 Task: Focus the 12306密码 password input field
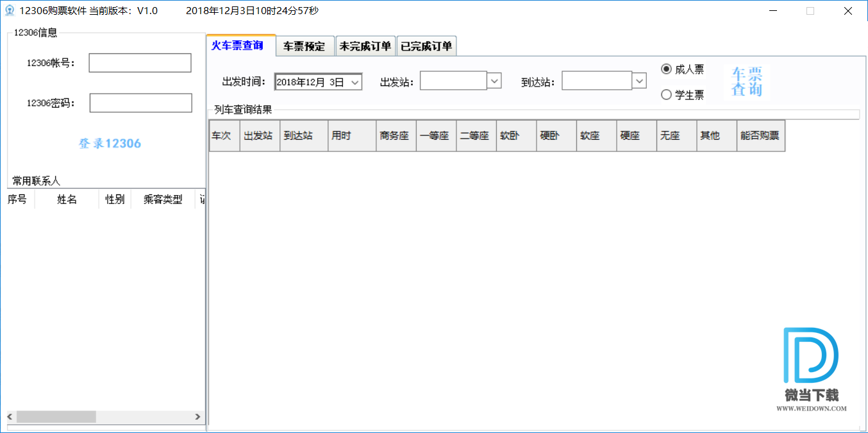click(x=140, y=103)
